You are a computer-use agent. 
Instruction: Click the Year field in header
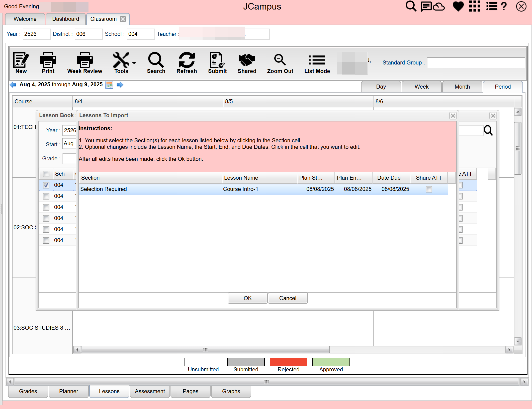37,34
